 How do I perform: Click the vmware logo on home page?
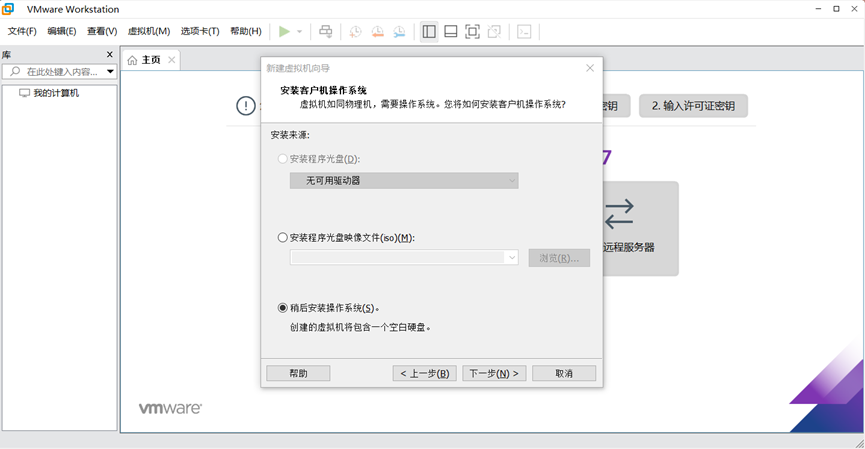pos(170,408)
